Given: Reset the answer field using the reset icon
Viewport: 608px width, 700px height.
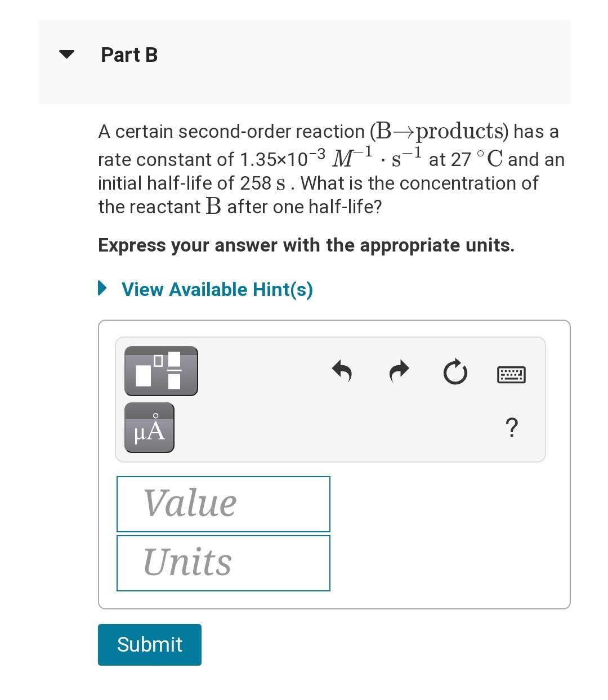Looking at the screenshot, I should pos(455,372).
